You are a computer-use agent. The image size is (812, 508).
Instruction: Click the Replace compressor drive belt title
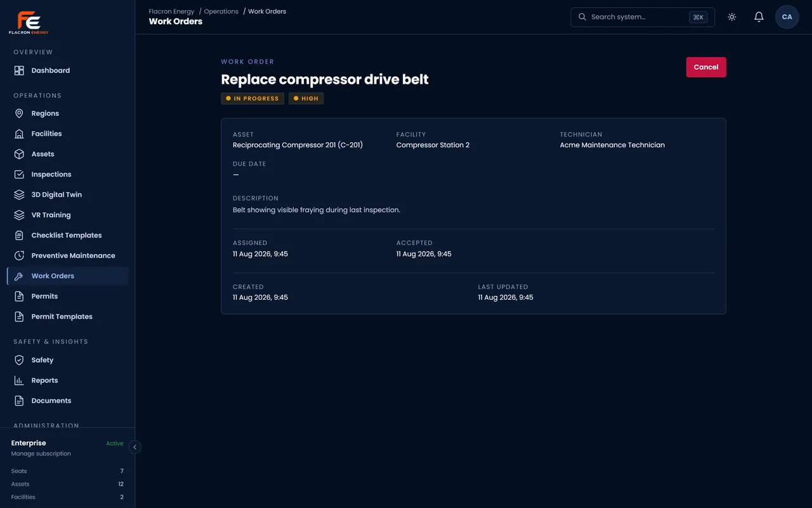[x=325, y=79]
